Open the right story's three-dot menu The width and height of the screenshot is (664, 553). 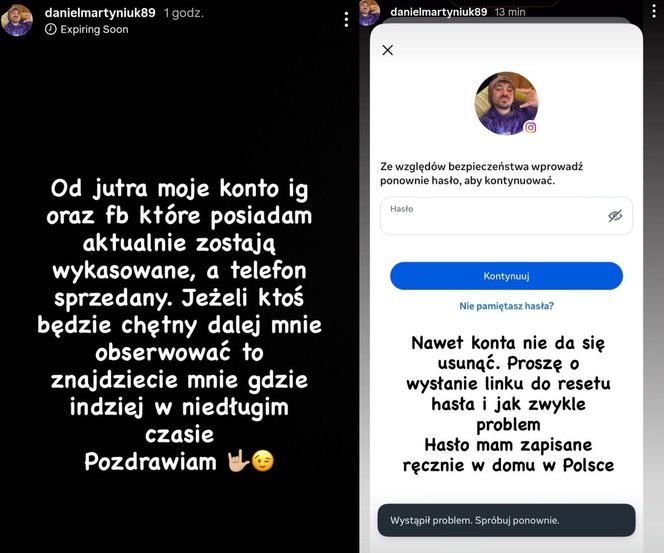click(655, 8)
